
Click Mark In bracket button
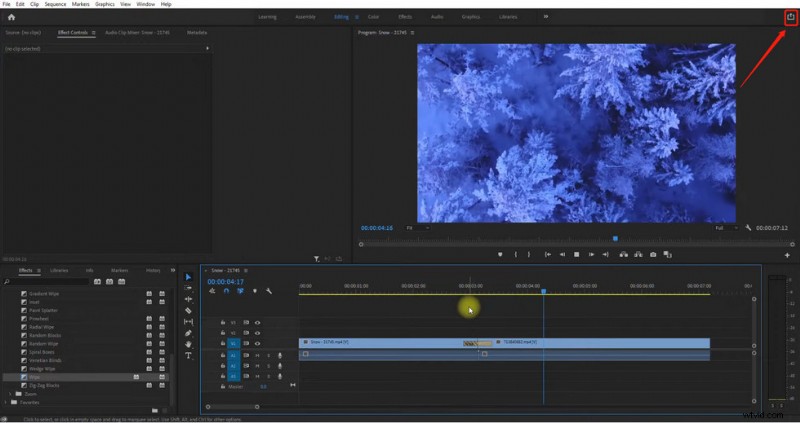(516, 255)
